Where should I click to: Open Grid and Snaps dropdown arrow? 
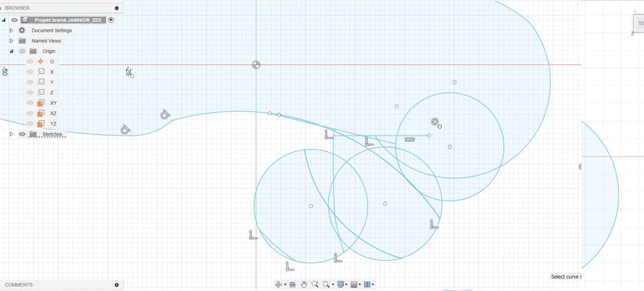[x=361, y=285]
